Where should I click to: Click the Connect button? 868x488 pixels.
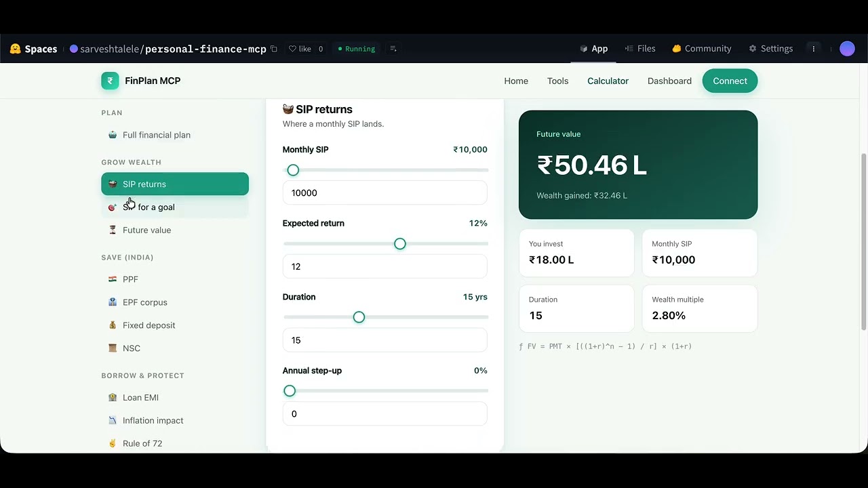click(x=730, y=81)
